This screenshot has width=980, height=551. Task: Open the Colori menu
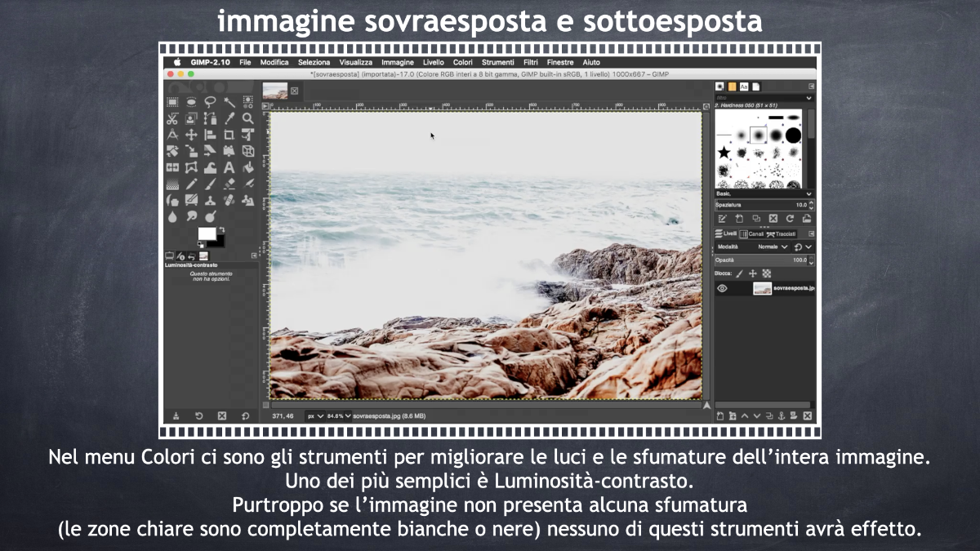point(462,62)
